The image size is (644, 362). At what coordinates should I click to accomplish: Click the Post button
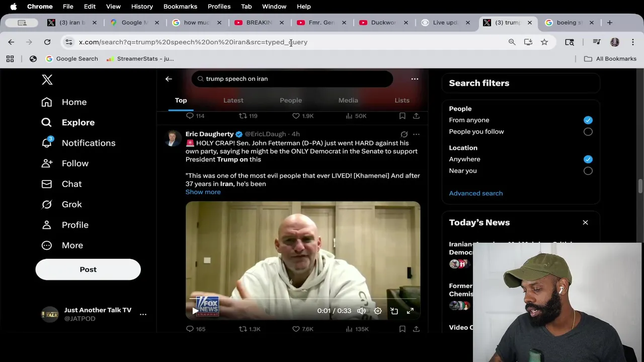88,269
